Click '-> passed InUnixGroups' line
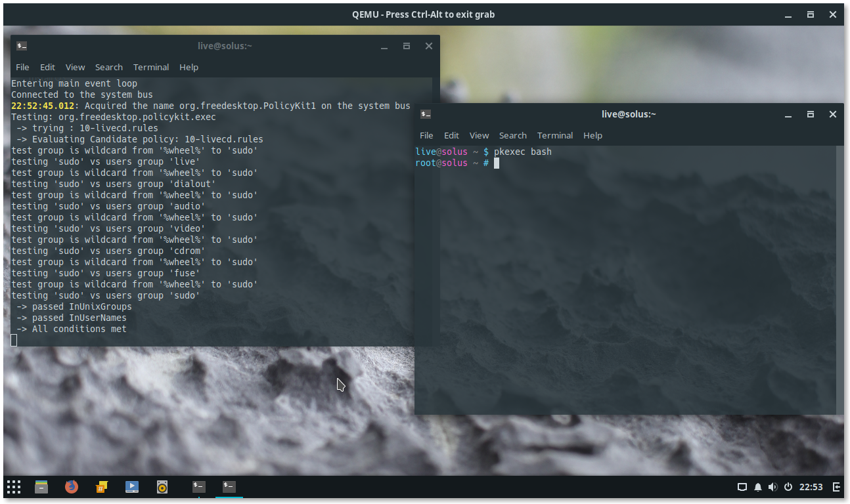Viewport: 850px width, 504px height. [x=74, y=306]
